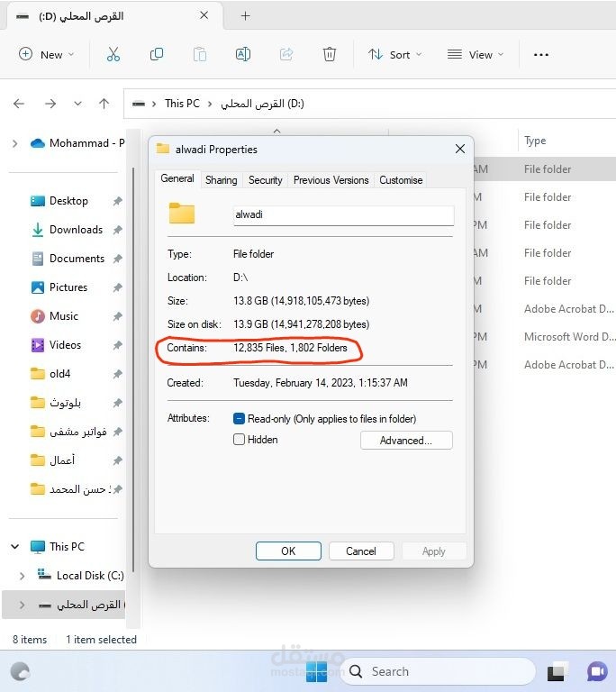
Task: Open بلوتوث folder in sidebar
Action: 65,403
